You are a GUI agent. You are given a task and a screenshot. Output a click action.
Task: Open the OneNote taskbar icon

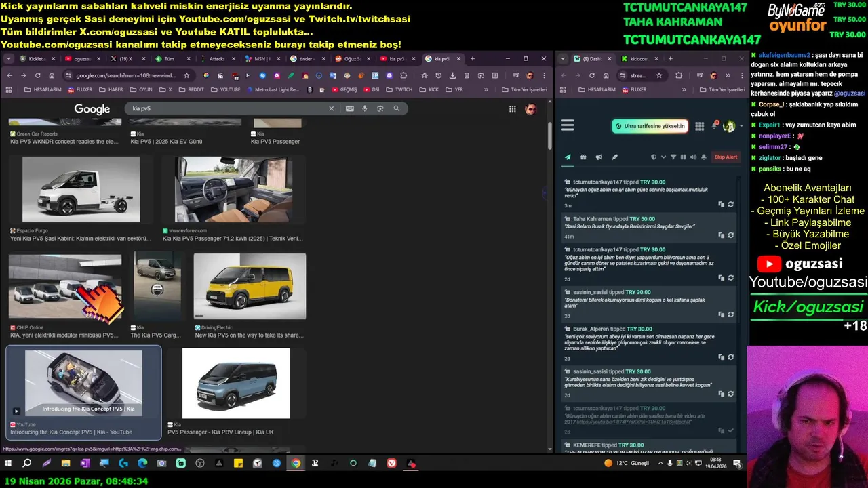[x=85, y=464]
